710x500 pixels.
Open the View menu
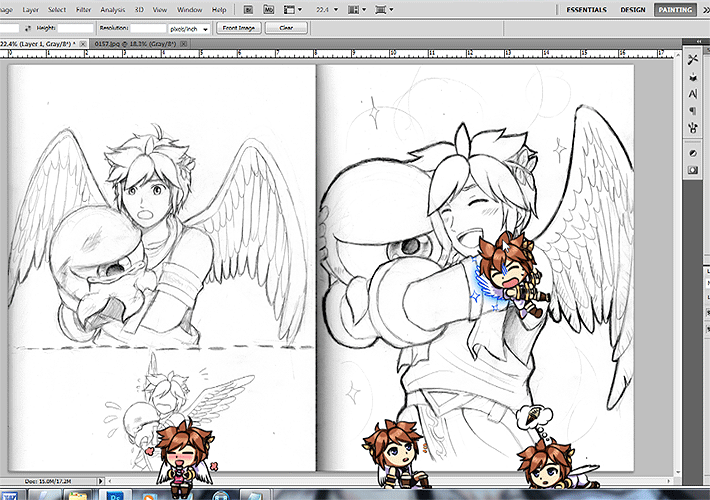tap(159, 10)
